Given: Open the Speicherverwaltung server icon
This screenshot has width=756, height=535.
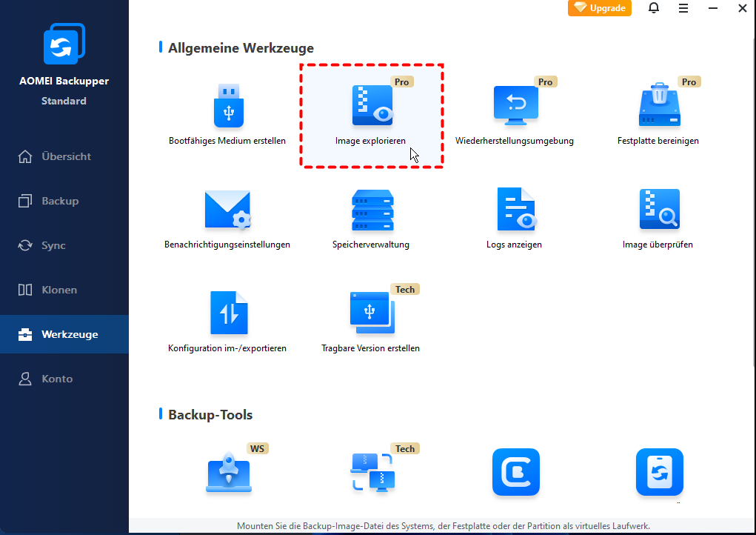Looking at the screenshot, I should 372,210.
